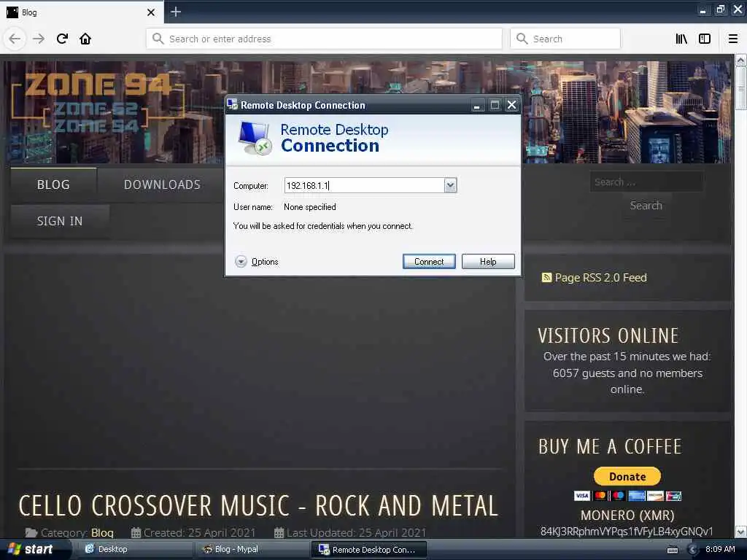Image resolution: width=747 pixels, height=560 pixels.
Task: Open the Page RSS 2.0 Feed link
Action: [x=601, y=278]
